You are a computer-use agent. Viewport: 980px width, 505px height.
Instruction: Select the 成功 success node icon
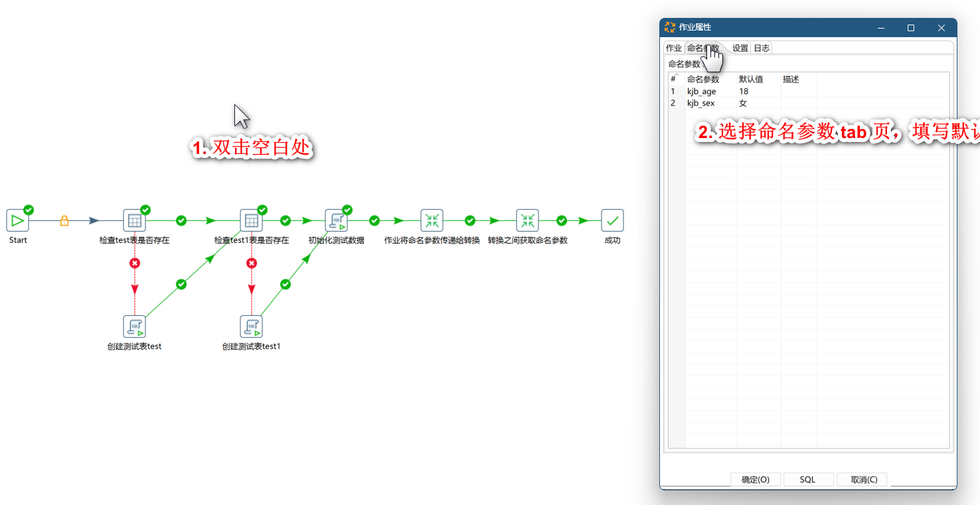(x=612, y=220)
